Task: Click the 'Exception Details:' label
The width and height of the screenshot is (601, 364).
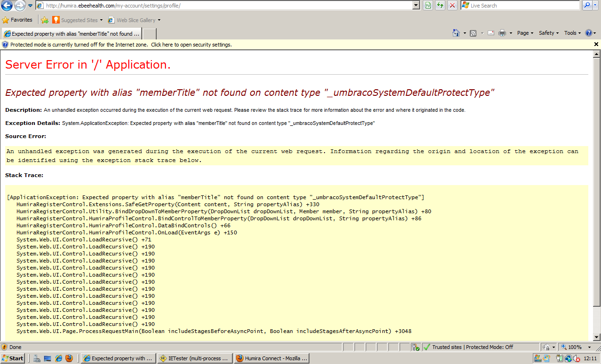Action: click(33, 123)
